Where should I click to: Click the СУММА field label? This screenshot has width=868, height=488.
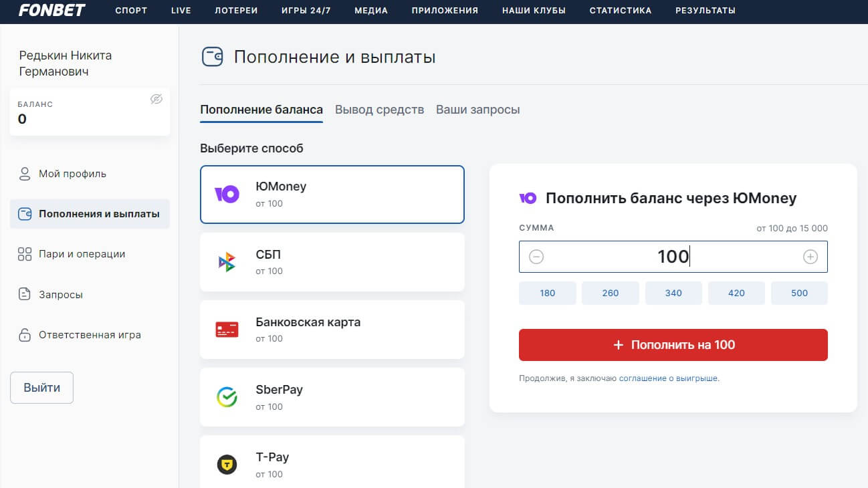click(x=536, y=228)
